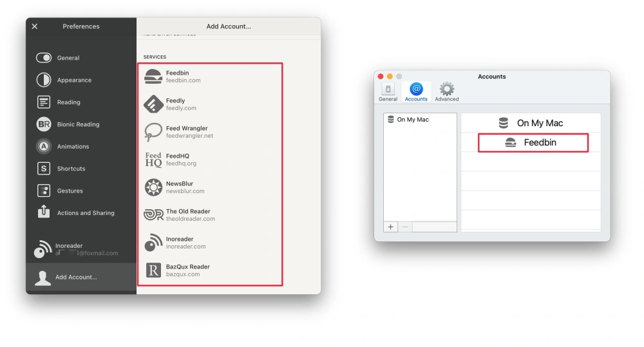This screenshot has height=347, width=644.
Task: Remove account with minus button
Action: 405,227
